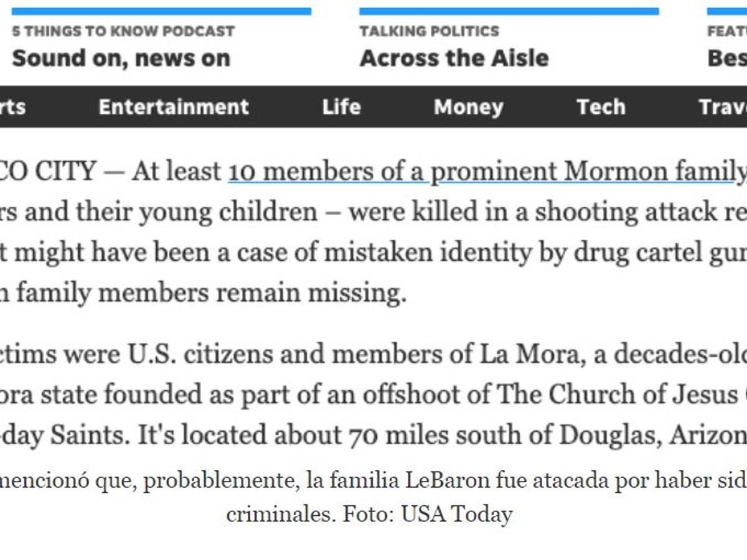The image size is (747, 560).
Task: Click the "5 Things to Know Podcast" label
Action: 123,31
